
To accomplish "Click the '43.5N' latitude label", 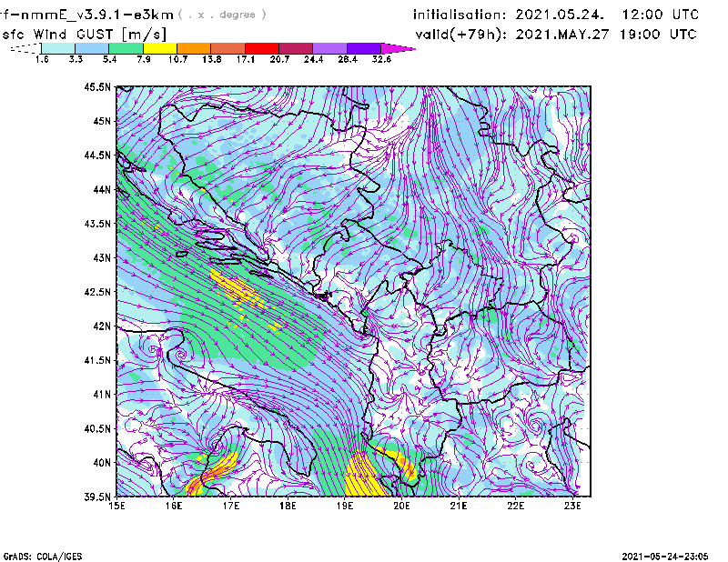I will [98, 224].
